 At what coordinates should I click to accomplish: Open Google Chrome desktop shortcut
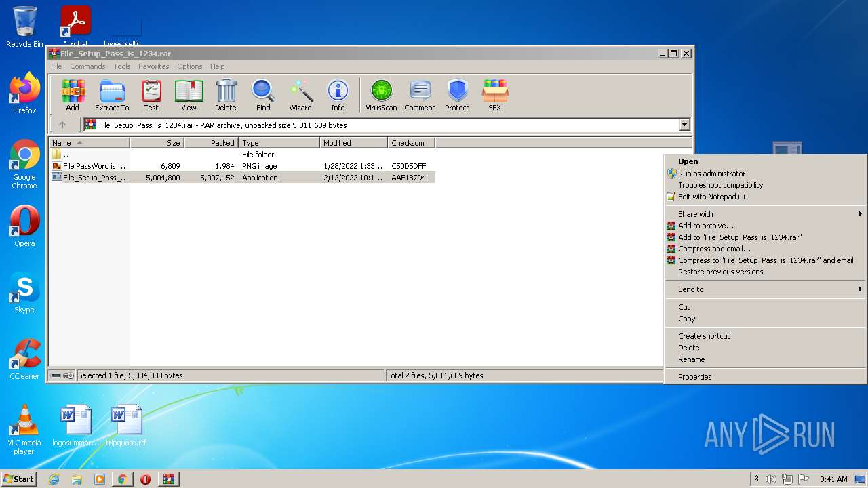point(24,164)
